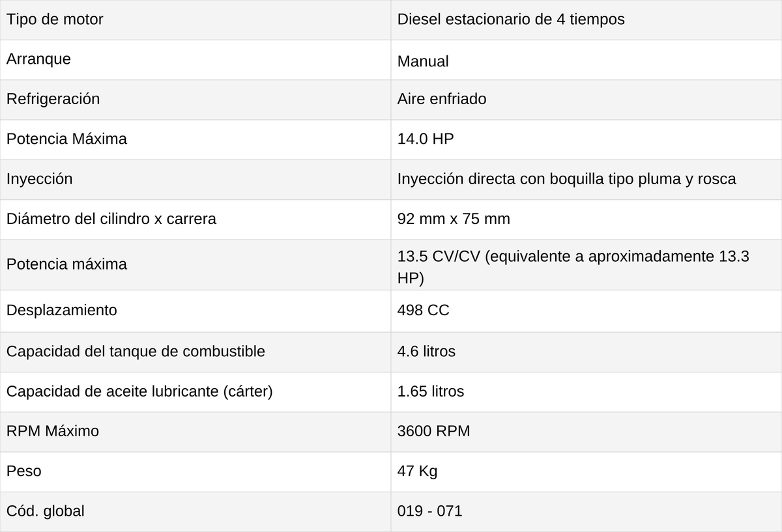Click 'Capacidad del tanque de combustible' label
This screenshot has width=782, height=532.
(136, 352)
